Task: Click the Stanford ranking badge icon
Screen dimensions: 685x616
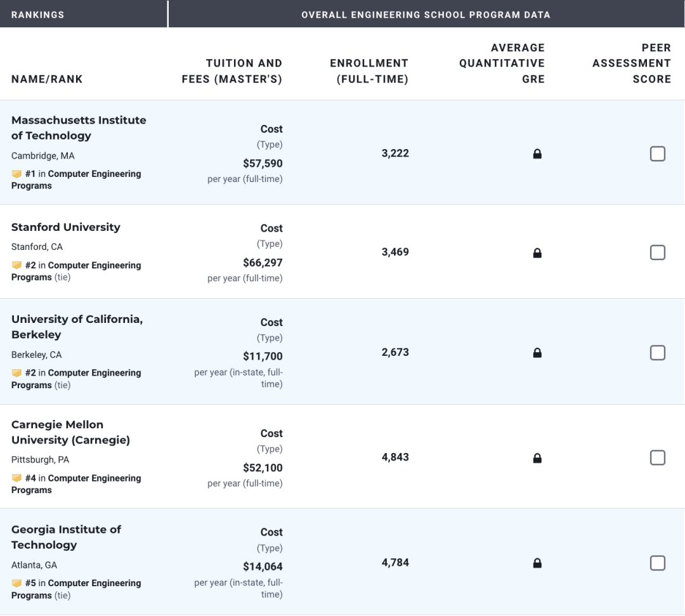Action: click(16, 265)
